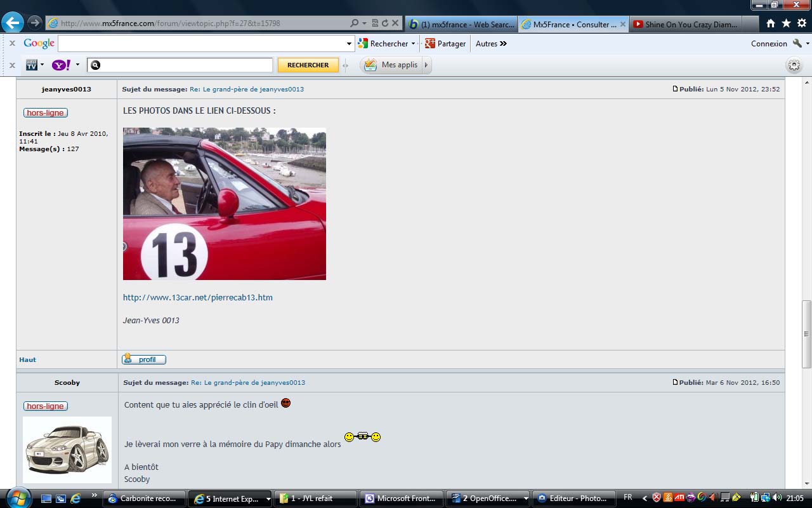Open the Rechercher dropdown arrow in Google toolbar
The image size is (812, 508).
point(413,44)
